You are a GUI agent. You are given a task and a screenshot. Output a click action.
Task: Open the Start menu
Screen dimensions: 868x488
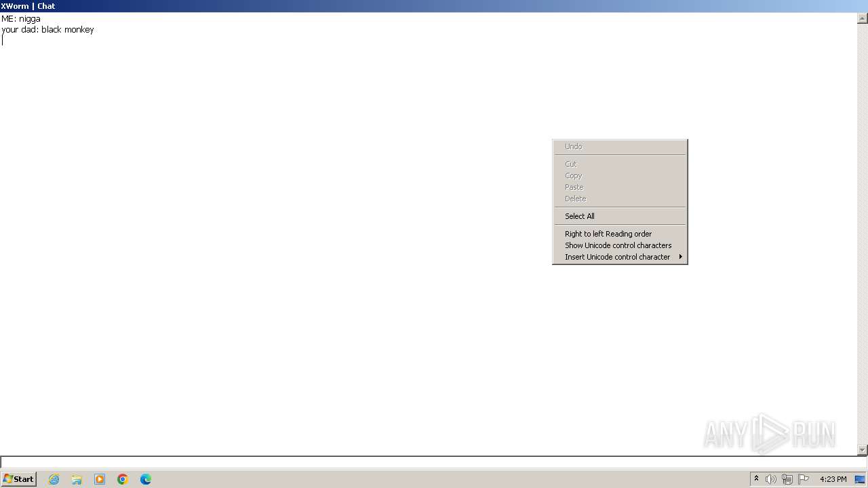coord(19,479)
